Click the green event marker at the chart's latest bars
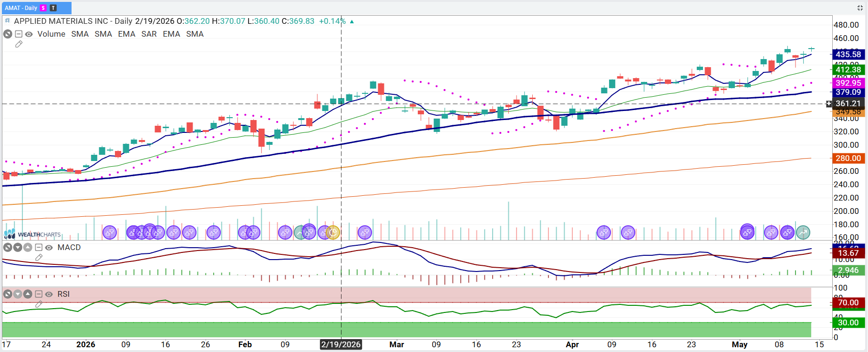Screen dimensions: 868x352 click(x=803, y=232)
